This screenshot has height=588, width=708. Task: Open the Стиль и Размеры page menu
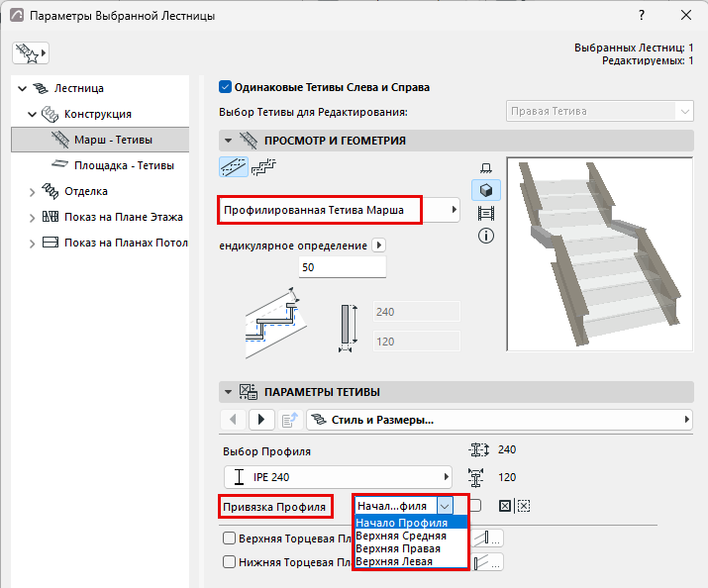[499, 420]
